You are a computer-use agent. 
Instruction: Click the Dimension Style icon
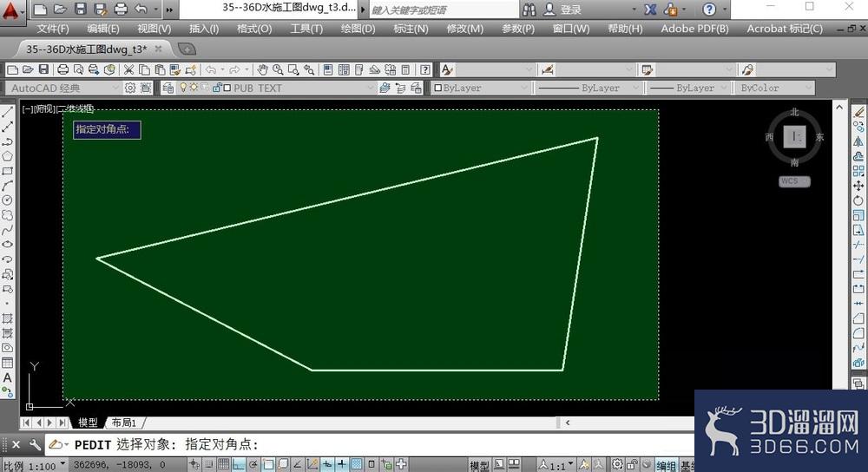point(548,69)
